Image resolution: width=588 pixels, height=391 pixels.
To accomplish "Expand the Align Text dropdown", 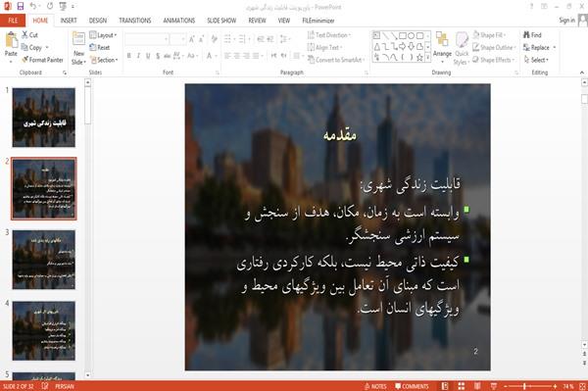I will point(324,48).
